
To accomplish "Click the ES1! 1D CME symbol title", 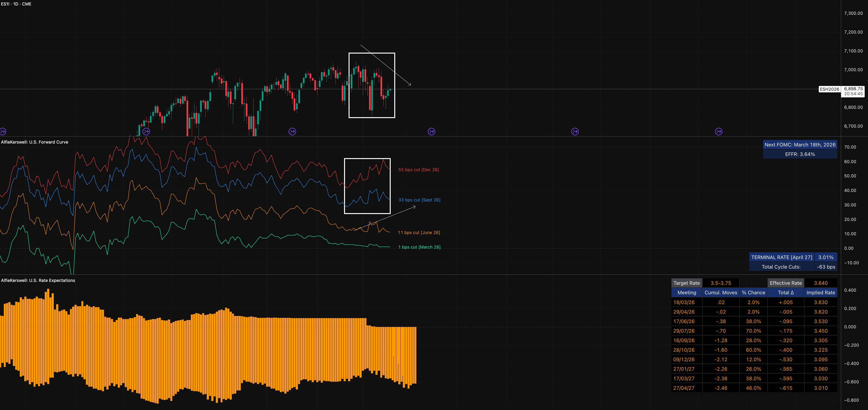I will coord(16,4).
